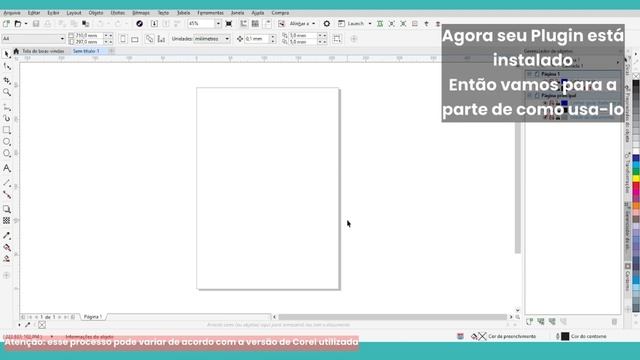This screenshot has height=360, width=640.
Task: Select the Shape tool
Action: pyautogui.click(x=7, y=67)
